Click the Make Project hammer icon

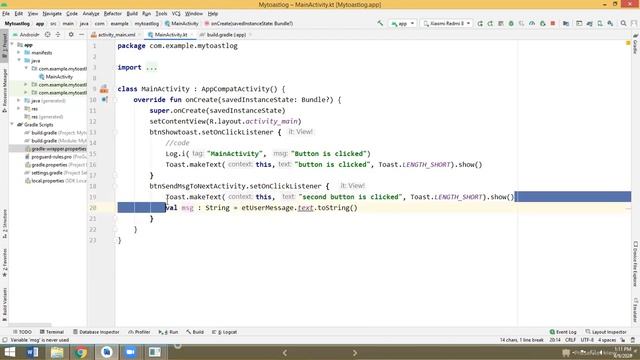click(x=380, y=23)
